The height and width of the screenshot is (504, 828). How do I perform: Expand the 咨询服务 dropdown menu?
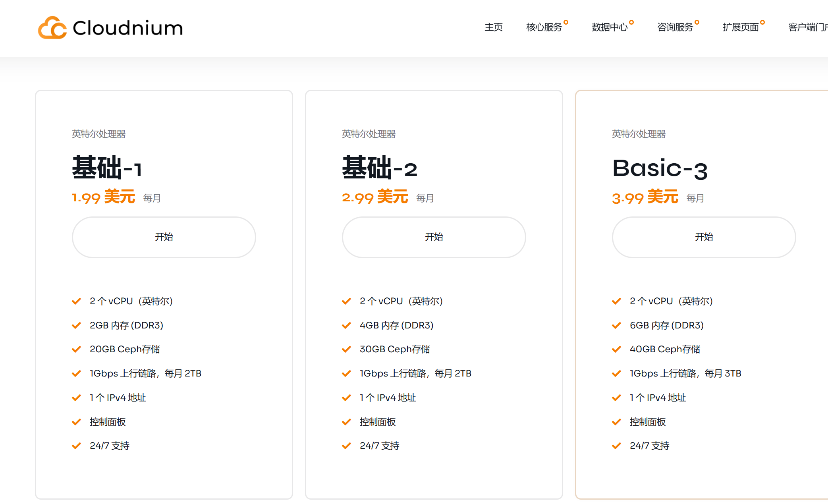pyautogui.click(x=675, y=27)
